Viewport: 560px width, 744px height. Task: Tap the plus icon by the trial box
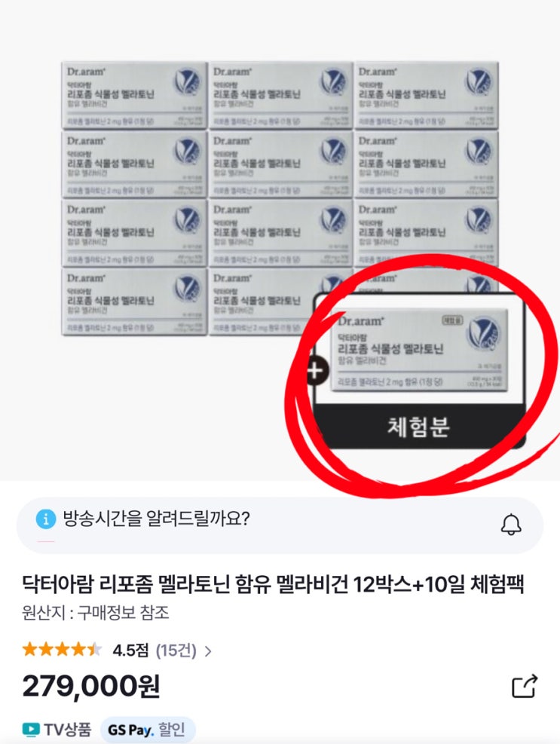coord(317,371)
